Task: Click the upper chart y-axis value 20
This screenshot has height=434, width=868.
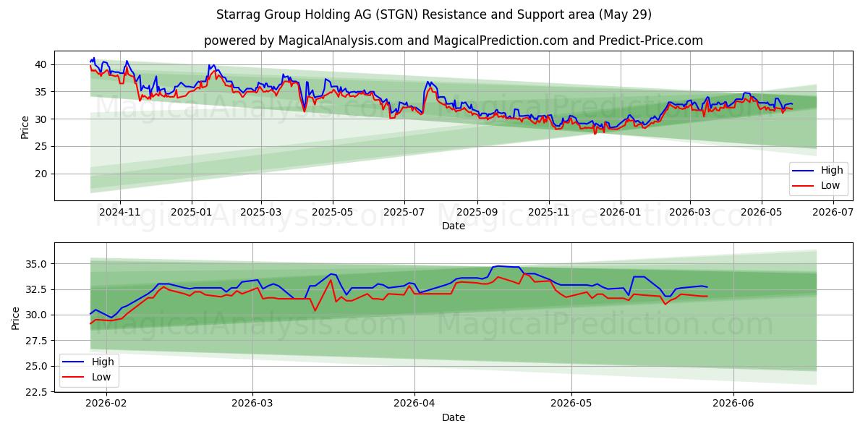Action: click(x=42, y=174)
